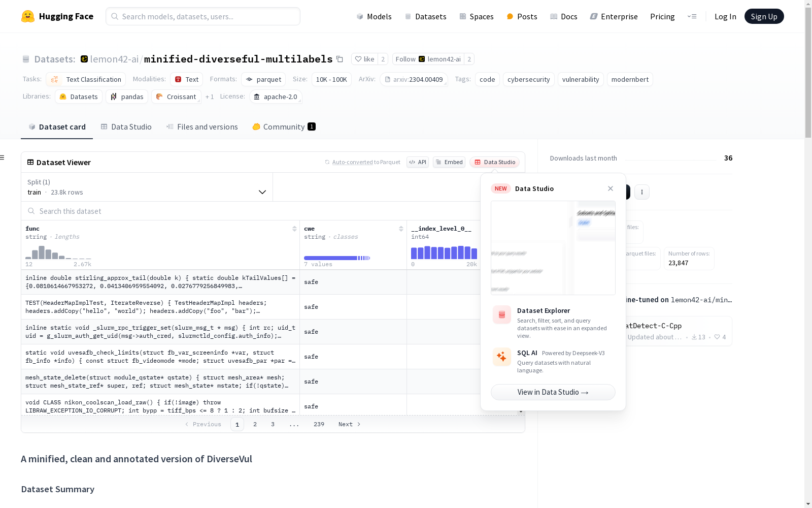Viewport: 812px width, 508px height.
Task: Jump to page 3
Action: tap(273, 424)
